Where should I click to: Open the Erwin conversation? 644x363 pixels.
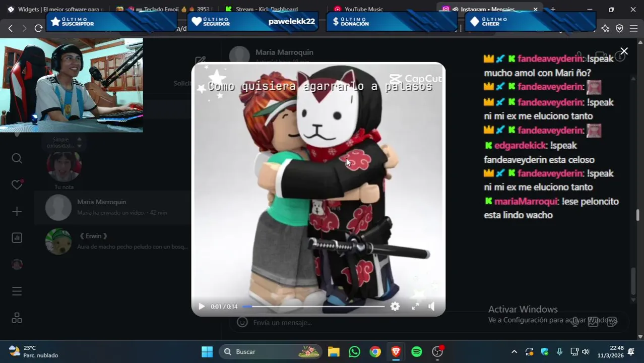113,241
